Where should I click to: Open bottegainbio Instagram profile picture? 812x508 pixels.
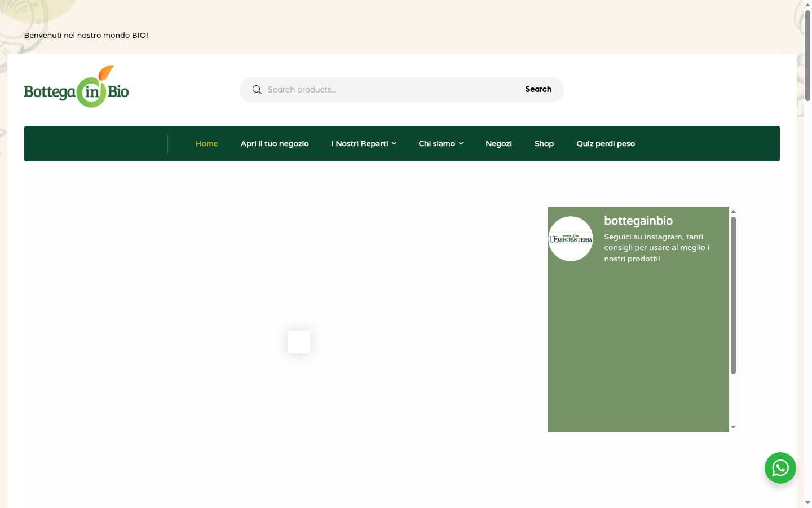[x=571, y=239]
